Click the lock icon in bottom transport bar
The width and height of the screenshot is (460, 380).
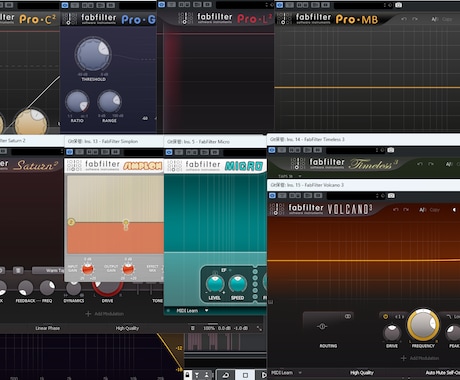[188, 375]
